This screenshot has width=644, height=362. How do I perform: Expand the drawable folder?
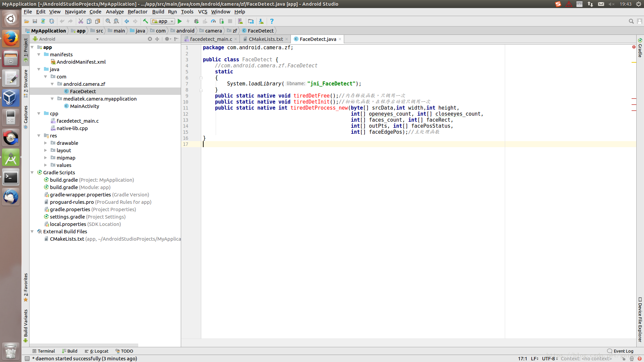click(x=46, y=143)
